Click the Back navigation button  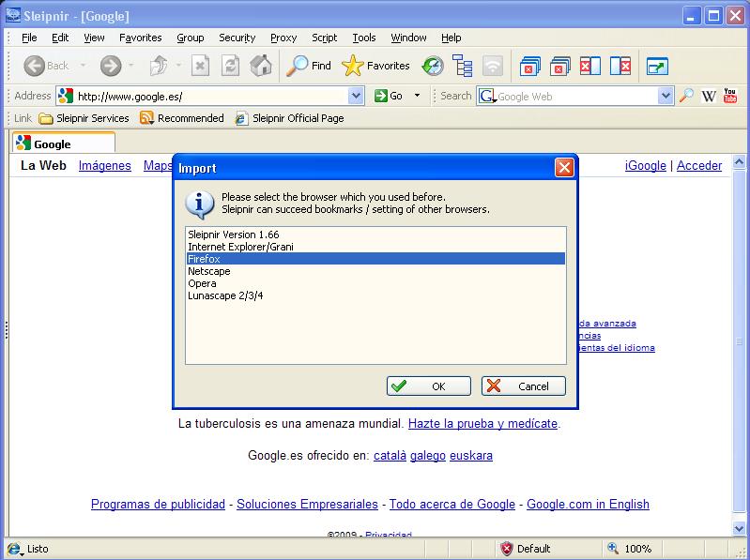[x=46, y=66]
